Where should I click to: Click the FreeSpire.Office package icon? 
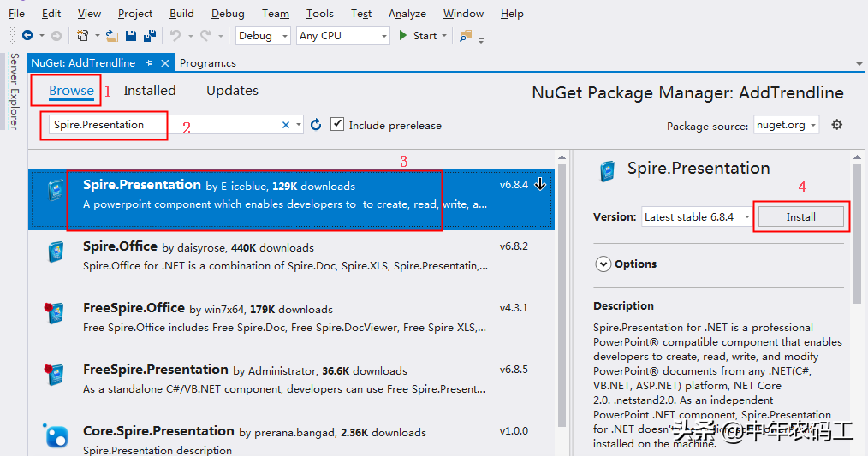click(54, 313)
